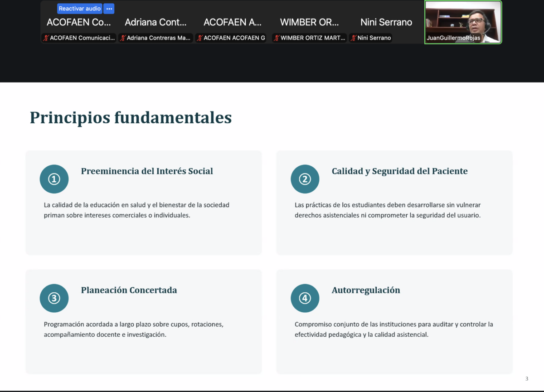Select the Nini Serrano participant tile
Screen dimensions: 544x392
click(x=386, y=22)
